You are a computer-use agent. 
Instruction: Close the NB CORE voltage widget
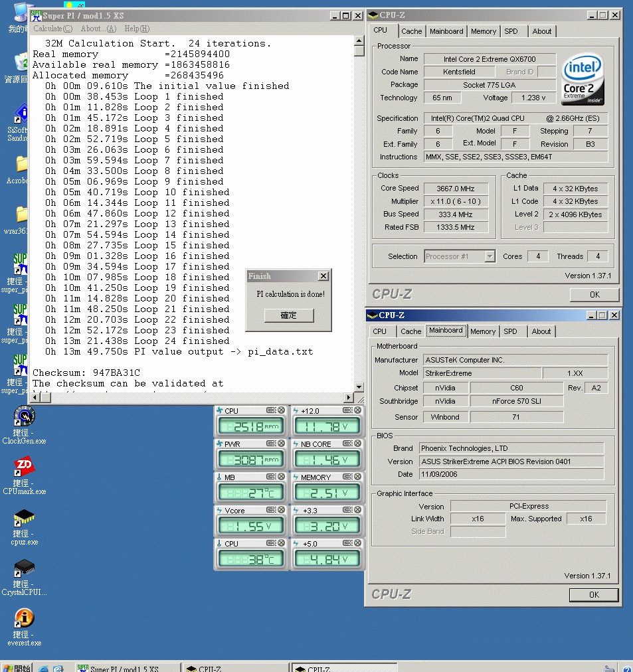(357, 443)
